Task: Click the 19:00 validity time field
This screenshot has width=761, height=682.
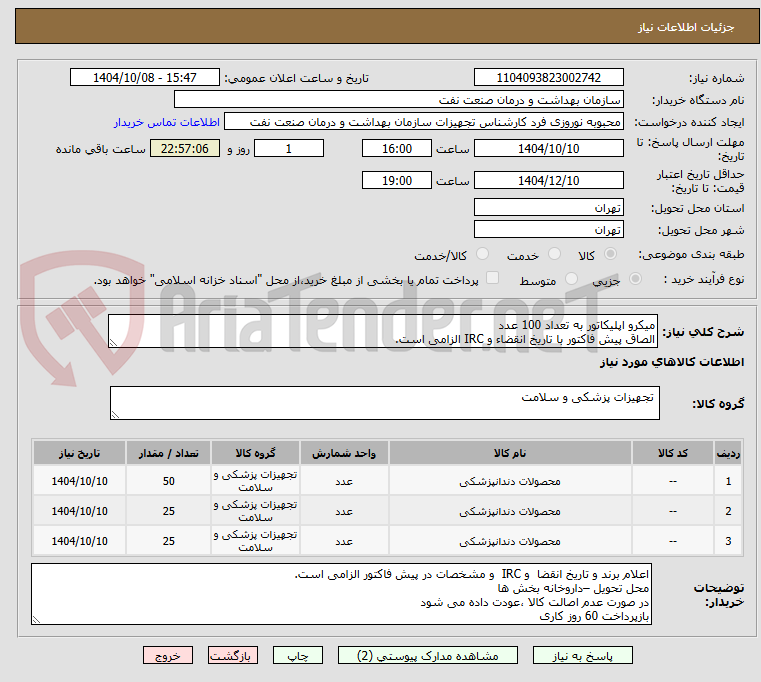Action: click(x=397, y=181)
